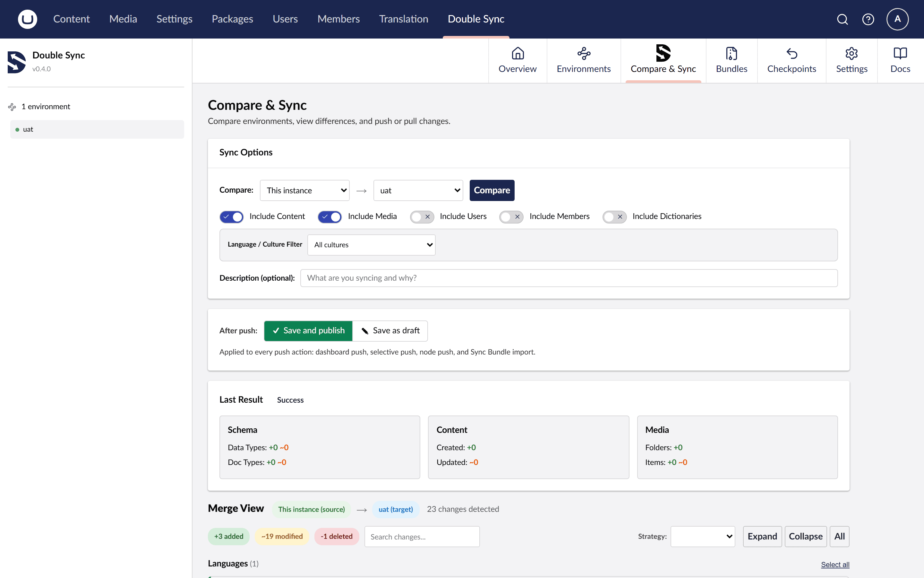Click the 'Items: +0 ~0' line
This screenshot has height=578, width=924.
tap(666, 462)
